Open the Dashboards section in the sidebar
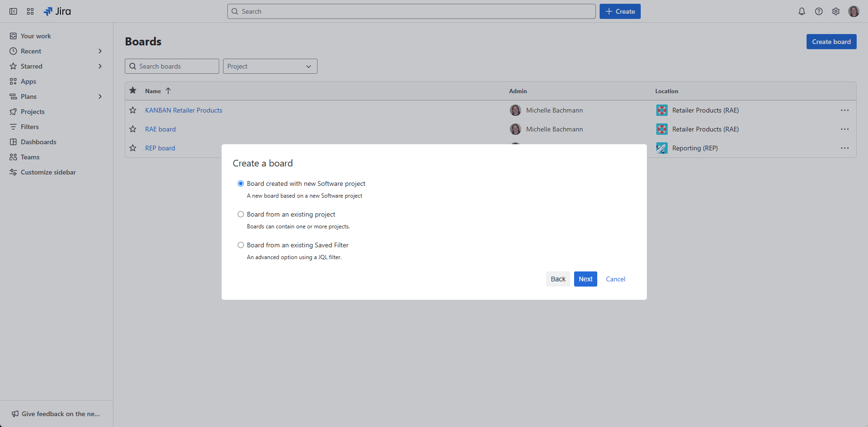Image resolution: width=868 pixels, height=427 pixels. pyautogui.click(x=38, y=141)
